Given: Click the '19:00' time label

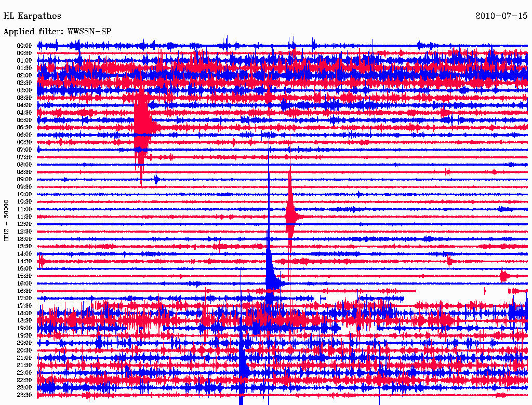Looking at the screenshot, I should pyautogui.click(x=24, y=328).
